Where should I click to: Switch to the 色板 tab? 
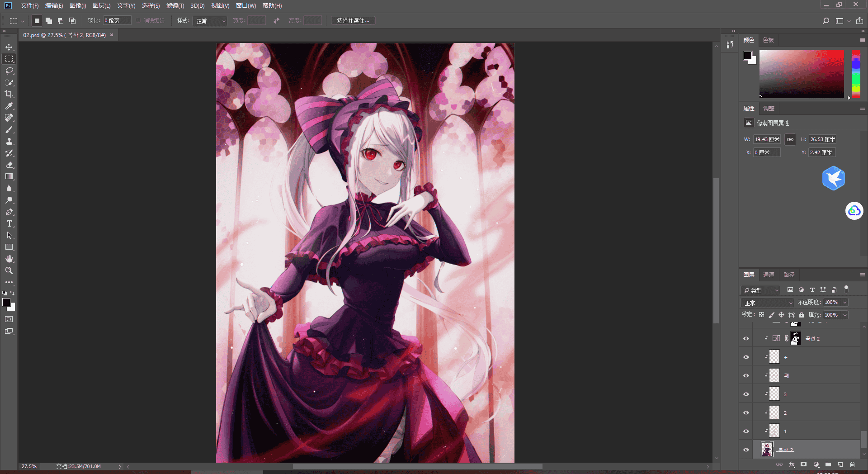(x=768, y=40)
